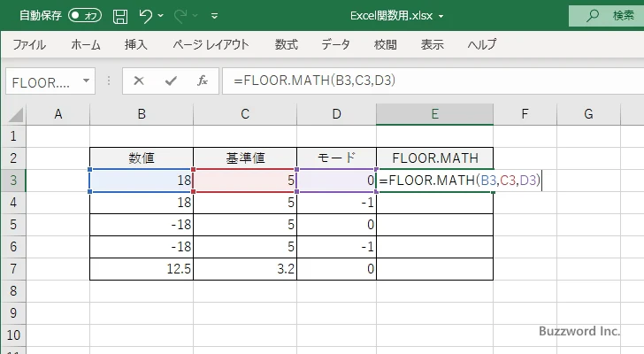Switch to the 校閲 tab
The width and height of the screenshot is (644, 354).
pyautogui.click(x=386, y=44)
